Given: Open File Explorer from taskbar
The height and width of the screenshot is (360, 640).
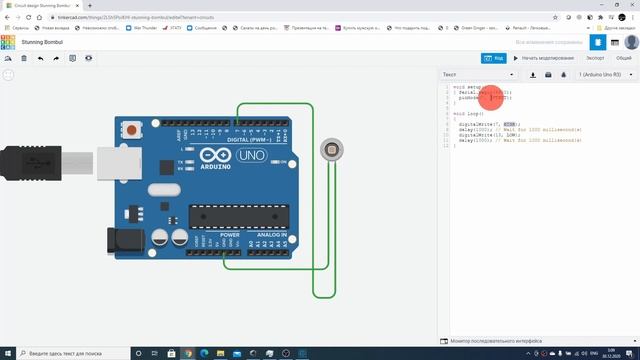Looking at the screenshot, I should tap(220, 353).
